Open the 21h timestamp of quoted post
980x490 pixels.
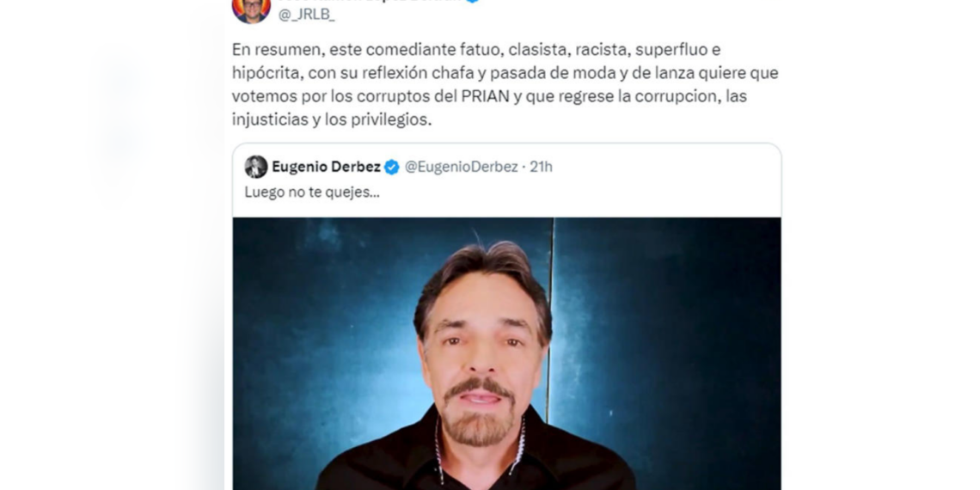tap(541, 167)
